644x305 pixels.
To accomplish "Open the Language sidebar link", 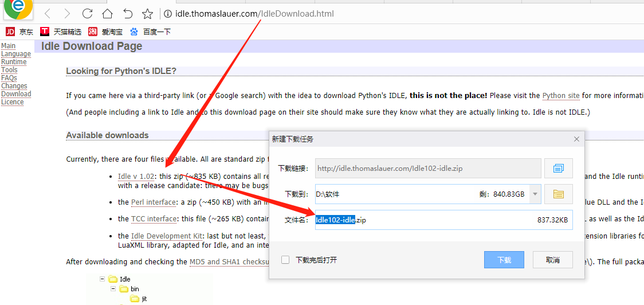I will click(x=16, y=54).
